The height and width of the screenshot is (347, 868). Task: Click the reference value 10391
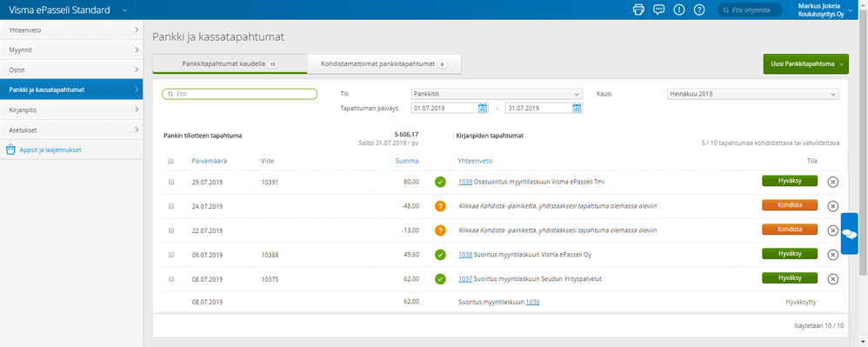tap(270, 182)
